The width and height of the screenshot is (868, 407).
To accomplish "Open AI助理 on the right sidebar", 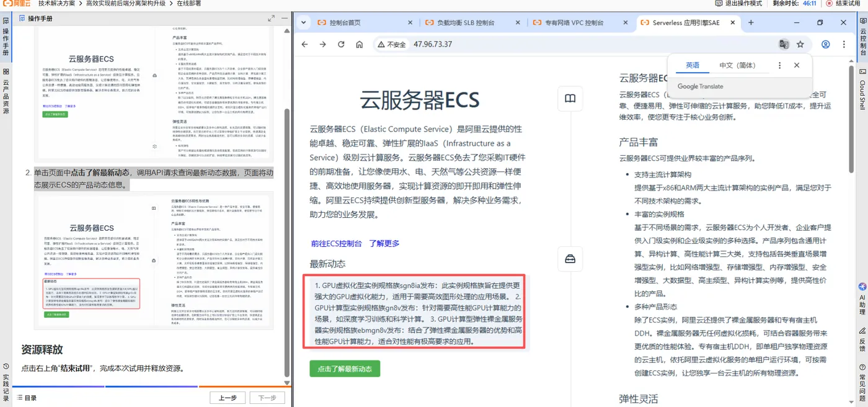I will click(x=862, y=298).
